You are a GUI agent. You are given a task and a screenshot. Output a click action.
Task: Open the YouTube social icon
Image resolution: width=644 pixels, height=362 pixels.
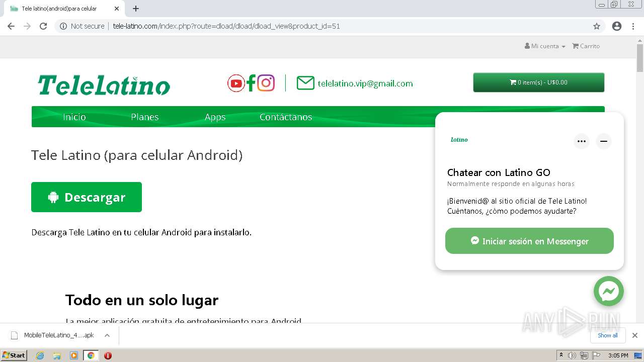(236, 83)
